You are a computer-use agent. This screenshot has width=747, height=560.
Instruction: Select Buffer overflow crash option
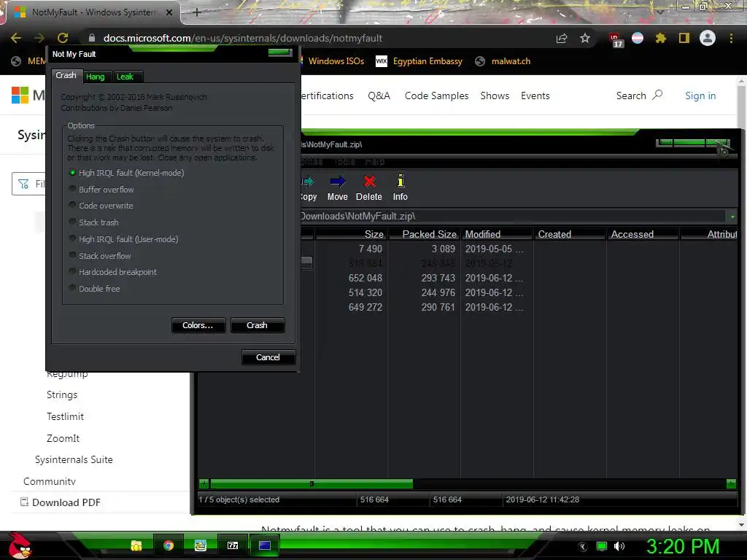click(x=102, y=190)
